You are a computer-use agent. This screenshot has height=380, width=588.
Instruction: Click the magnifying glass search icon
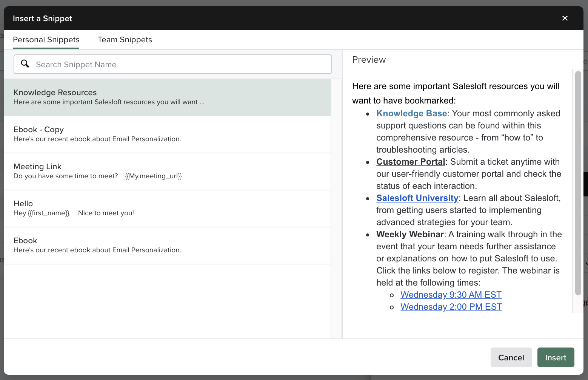[25, 64]
